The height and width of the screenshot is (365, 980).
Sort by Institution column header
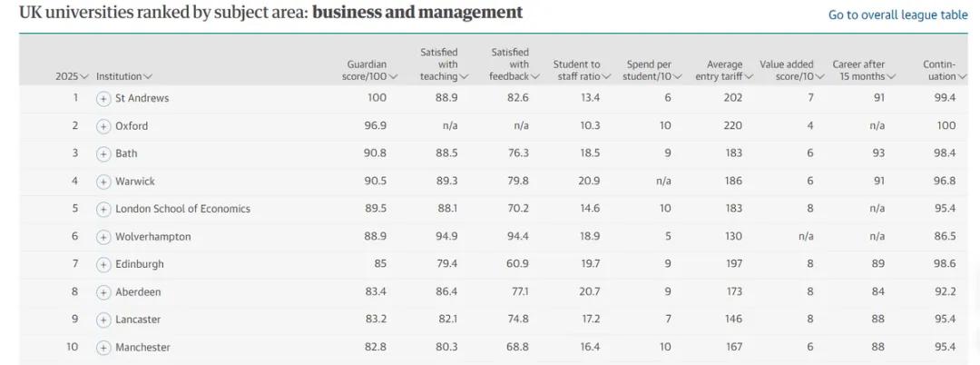click(x=124, y=76)
